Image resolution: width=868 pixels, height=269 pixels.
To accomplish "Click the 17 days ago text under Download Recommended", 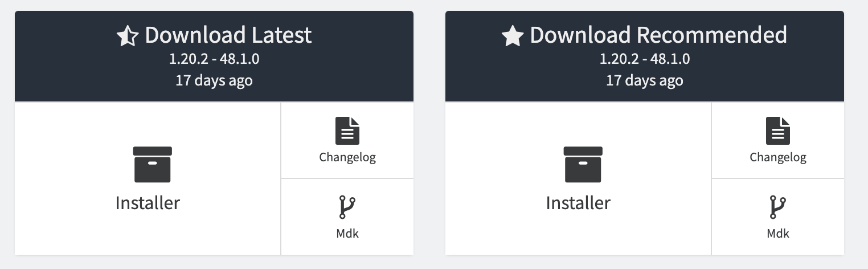I will 645,80.
